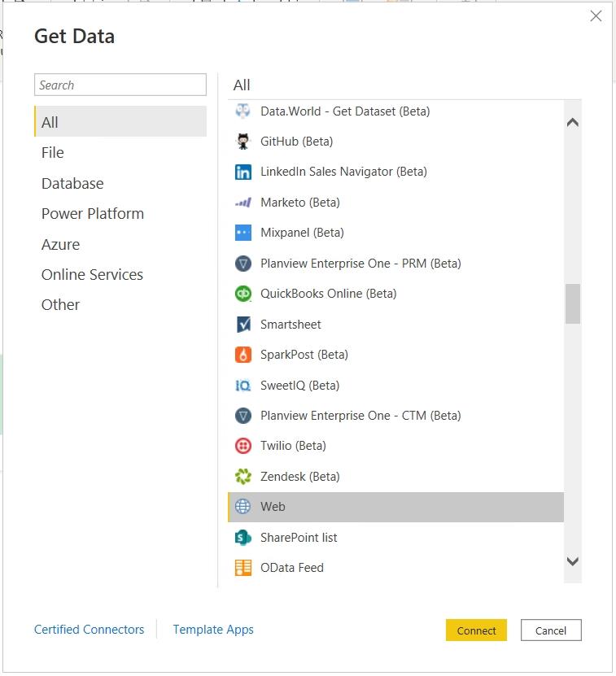Click the LinkedIn Sales Navigator icon

coord(242,172)
